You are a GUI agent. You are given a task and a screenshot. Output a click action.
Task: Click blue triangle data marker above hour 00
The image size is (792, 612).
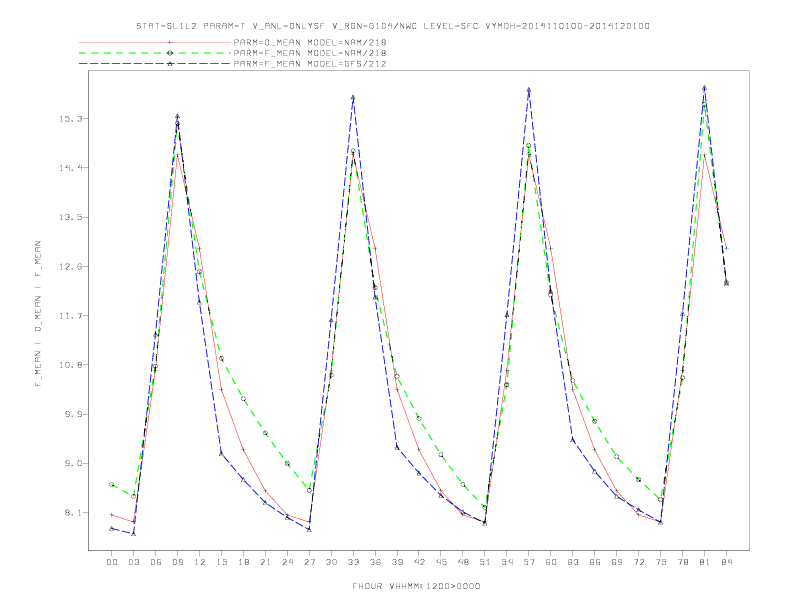112,528
